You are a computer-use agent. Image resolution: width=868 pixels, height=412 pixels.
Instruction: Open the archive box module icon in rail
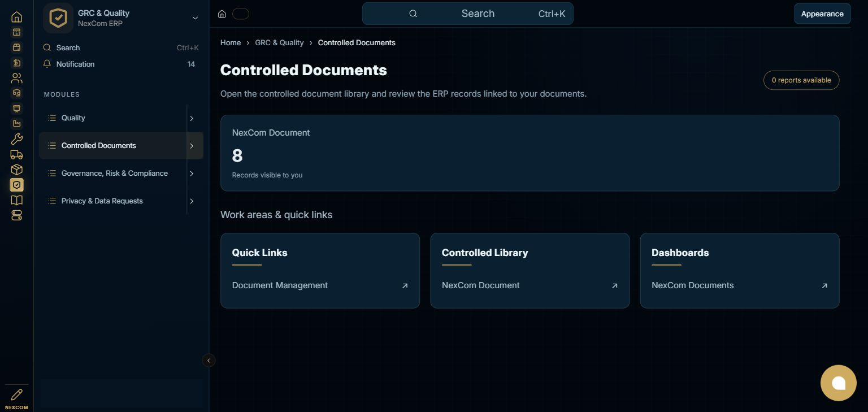coord(16,32)
